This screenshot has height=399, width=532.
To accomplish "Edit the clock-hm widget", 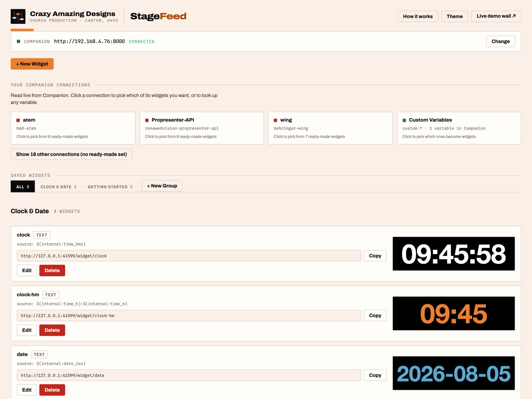I will tap(27, 330).
